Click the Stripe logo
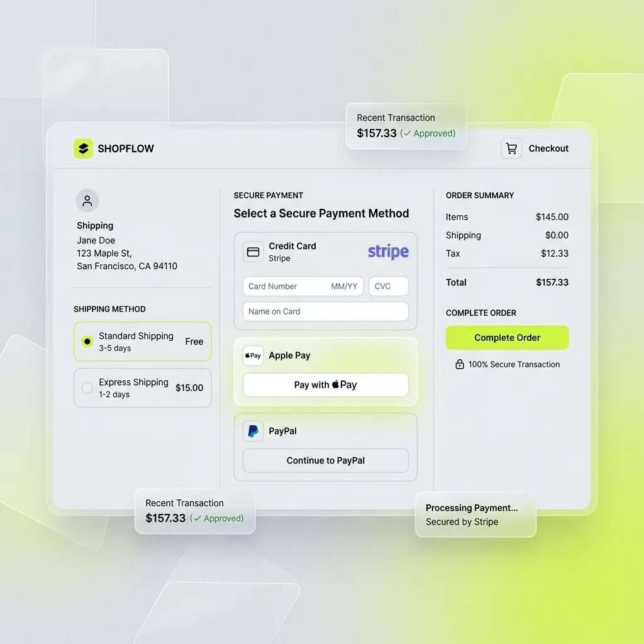 pyautogui.click(x=388, y=252)
